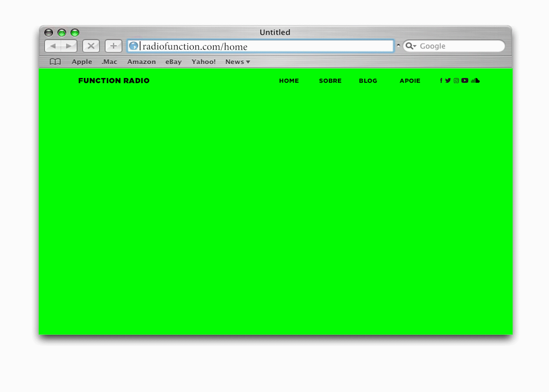Screen dimensions: 549x392
Task: Open the BLOG navigation item
Action: pyautogui.click(x=368, y=80)
